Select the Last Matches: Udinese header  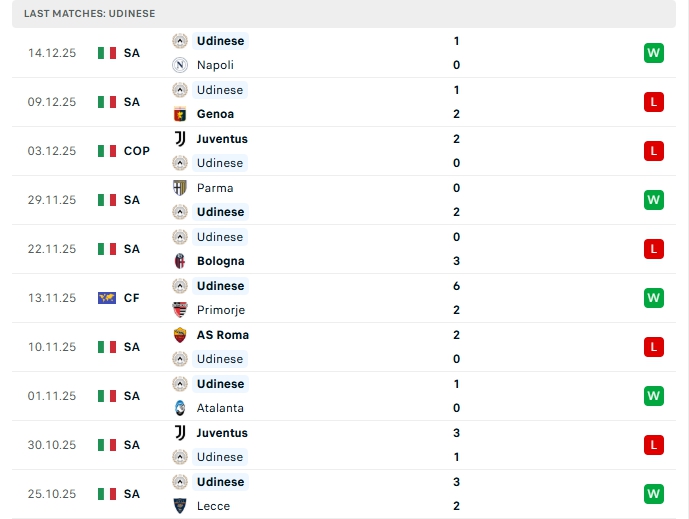pyautogui.click(x=90, y=13)
